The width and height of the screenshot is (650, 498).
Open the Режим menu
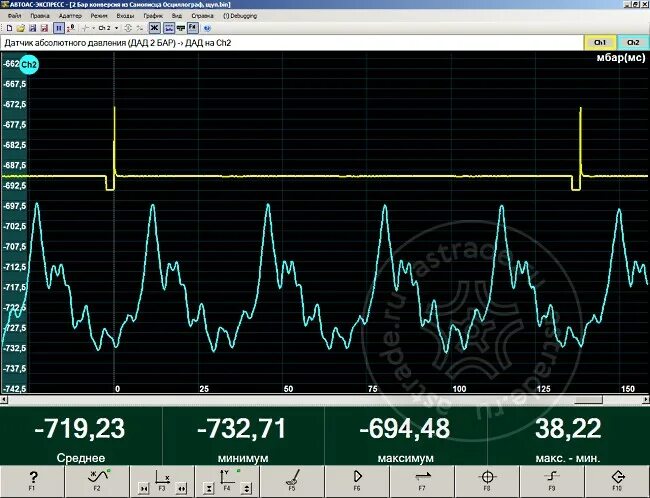pyautogui.click(x=99, y=16)
